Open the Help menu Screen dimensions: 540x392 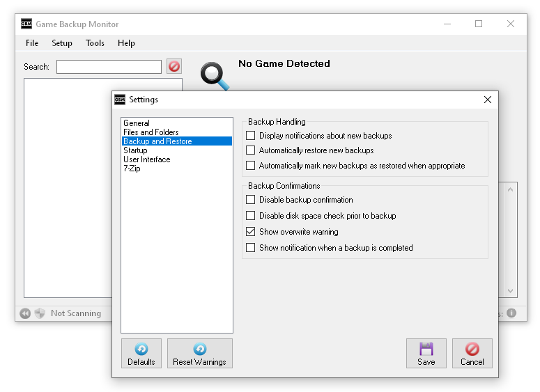pos(126,43)
